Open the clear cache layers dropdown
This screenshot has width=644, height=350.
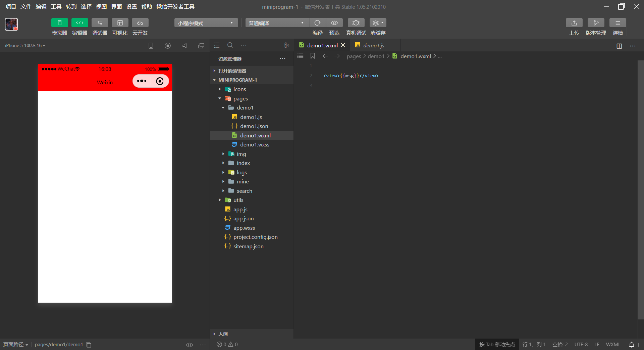click(378, 23)
